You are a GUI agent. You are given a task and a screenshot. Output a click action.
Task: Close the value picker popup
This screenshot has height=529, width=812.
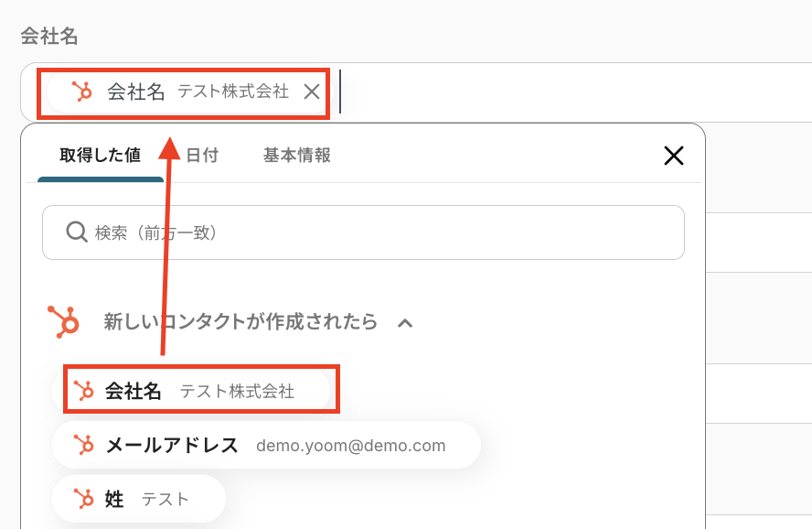[x=673, y=156]
